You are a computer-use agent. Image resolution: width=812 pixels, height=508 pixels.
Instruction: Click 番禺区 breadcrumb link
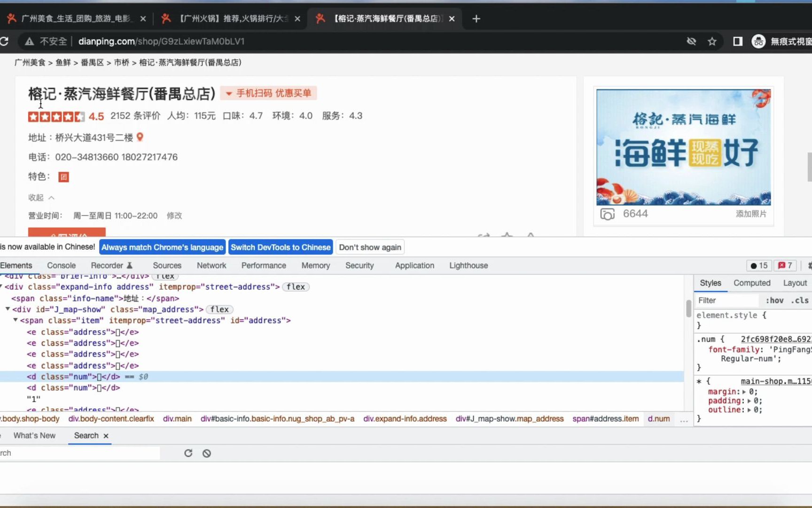click(x=92, y=63)
